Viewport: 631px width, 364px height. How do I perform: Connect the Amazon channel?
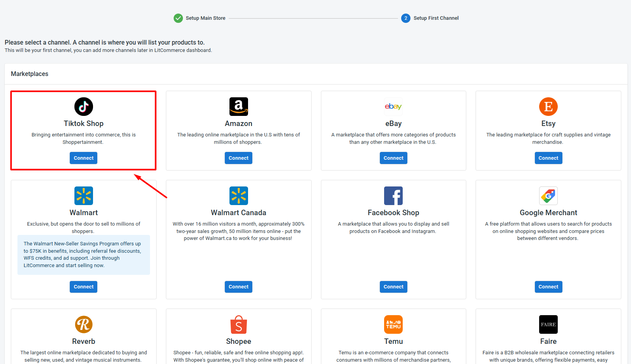(x=239, y=158)
